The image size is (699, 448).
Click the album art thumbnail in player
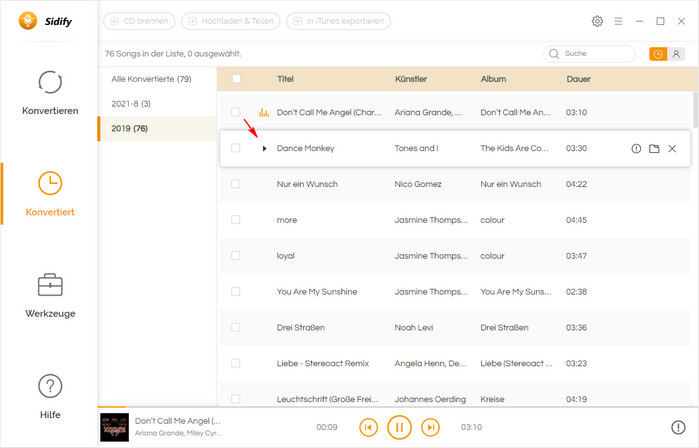pyautogui.click(x=115, y=427)
